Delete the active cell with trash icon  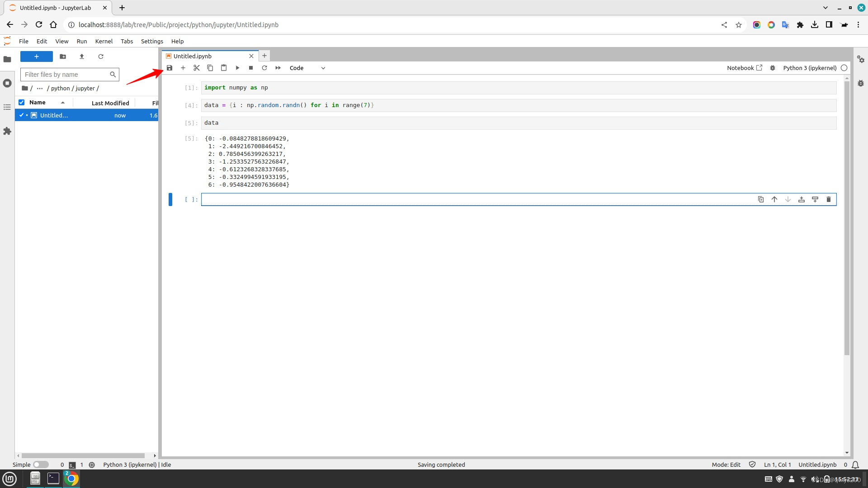(x=829, y=199)
